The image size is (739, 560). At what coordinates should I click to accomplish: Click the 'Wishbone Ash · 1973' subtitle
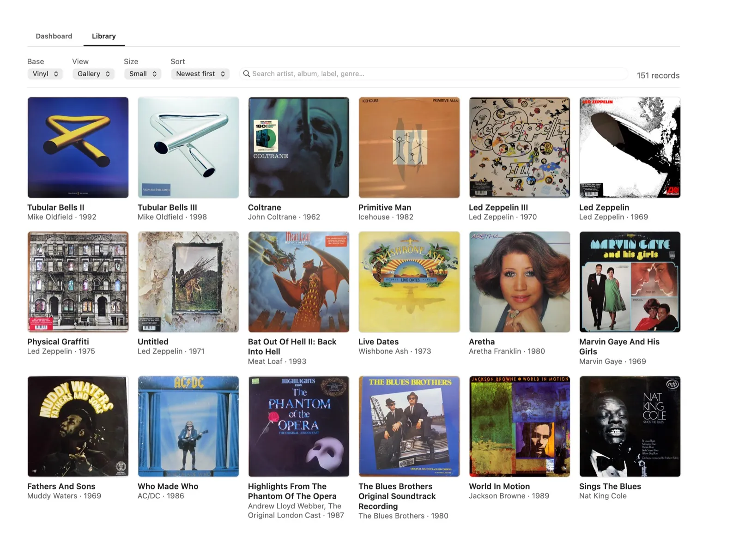[x=395, y=351]
